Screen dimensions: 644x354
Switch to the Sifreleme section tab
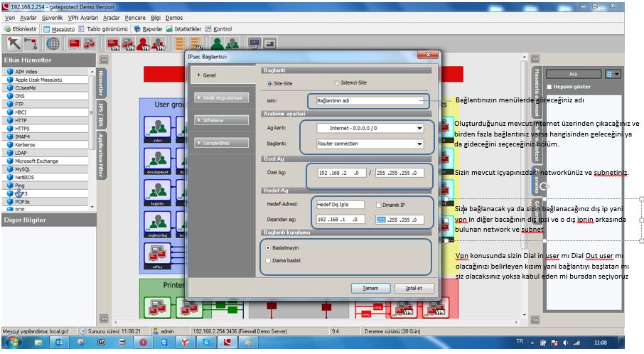[220, 120]
